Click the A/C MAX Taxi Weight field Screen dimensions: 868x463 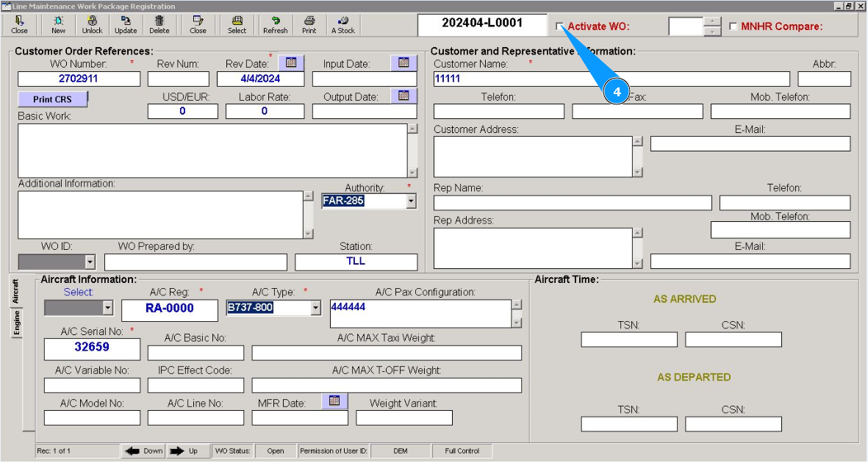[387, 353]
